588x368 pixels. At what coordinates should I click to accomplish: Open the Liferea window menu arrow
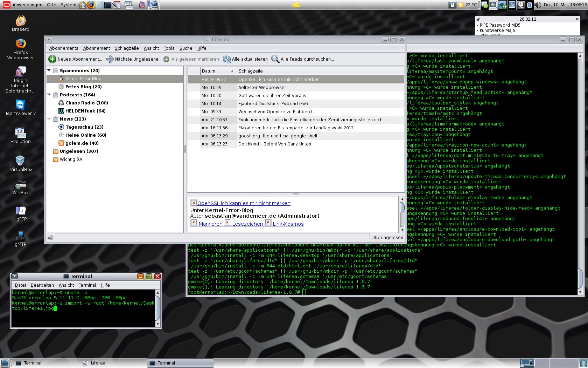pyautogui.click(x=49, y=40)
